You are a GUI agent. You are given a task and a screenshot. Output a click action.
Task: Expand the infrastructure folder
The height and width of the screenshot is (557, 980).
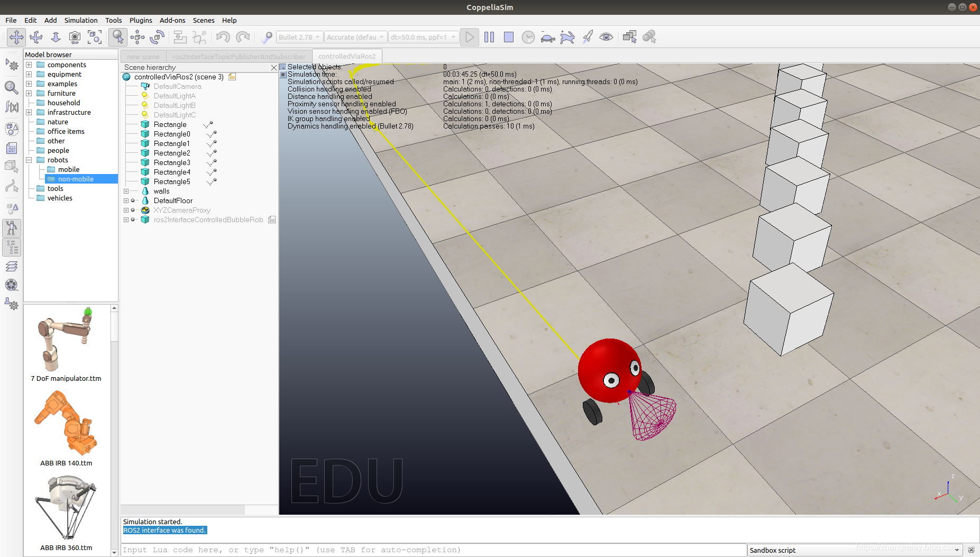(x=29, y=113)
